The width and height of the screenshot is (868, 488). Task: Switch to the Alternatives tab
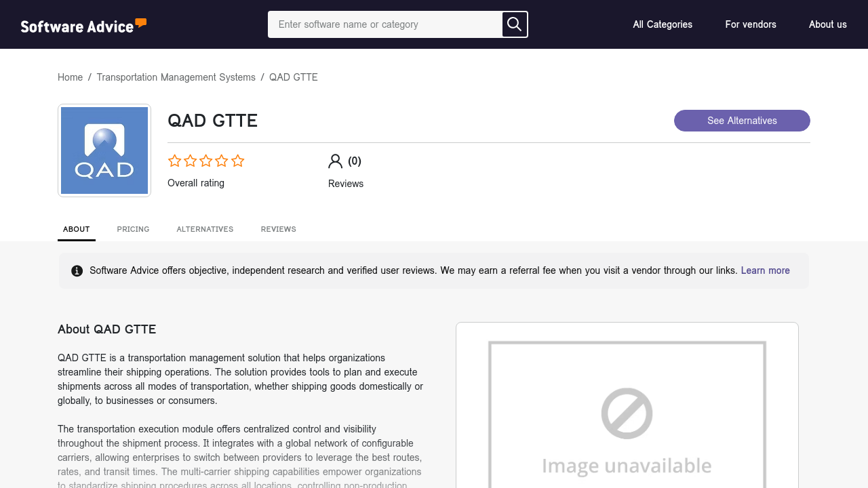(205, 229)
